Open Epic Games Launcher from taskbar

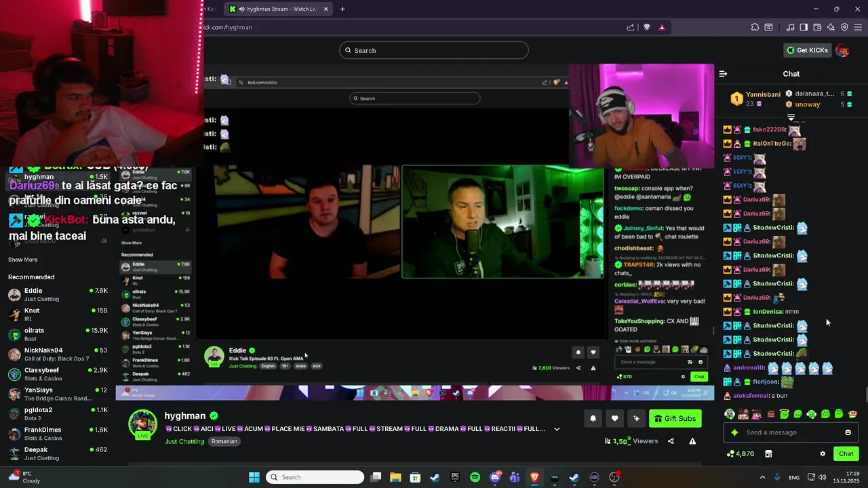(455, 477)
